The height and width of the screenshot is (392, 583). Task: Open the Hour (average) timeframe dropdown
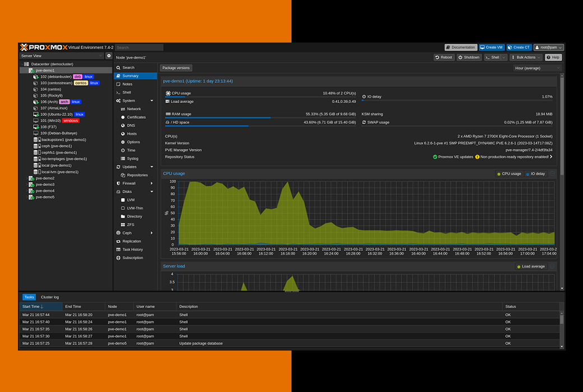click(537, 68)
